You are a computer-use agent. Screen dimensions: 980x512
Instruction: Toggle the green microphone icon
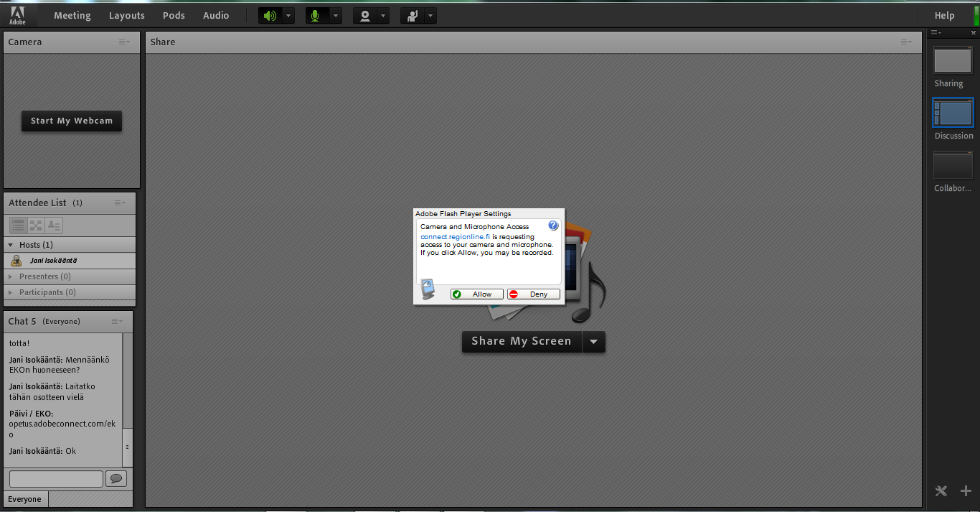[315, 16]
